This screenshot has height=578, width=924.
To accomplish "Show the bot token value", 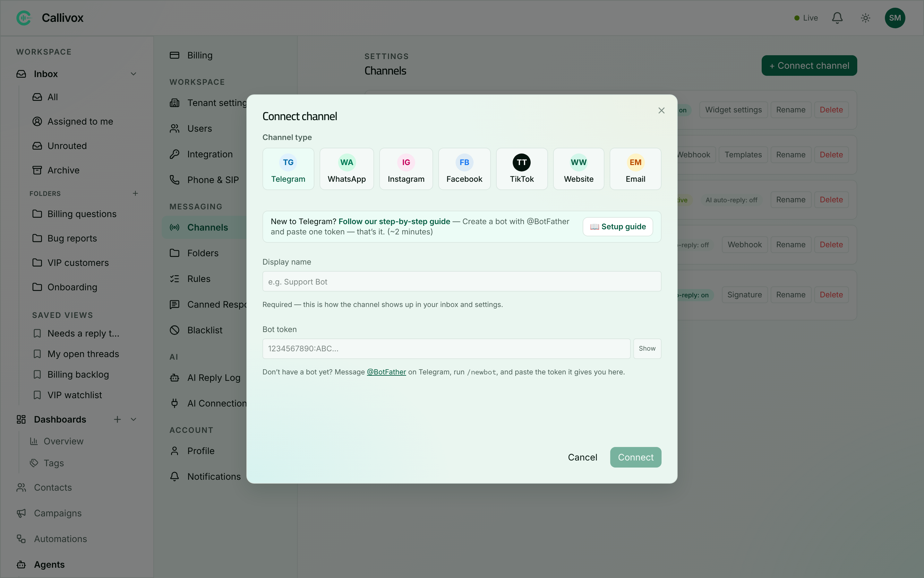I will pos(647,349).
